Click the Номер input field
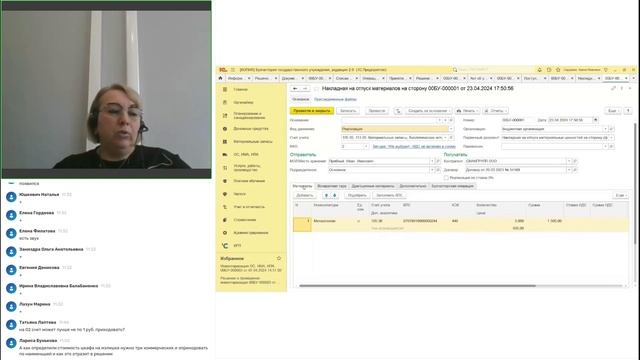This screenshot has height=360, width=640. (518, 120)
